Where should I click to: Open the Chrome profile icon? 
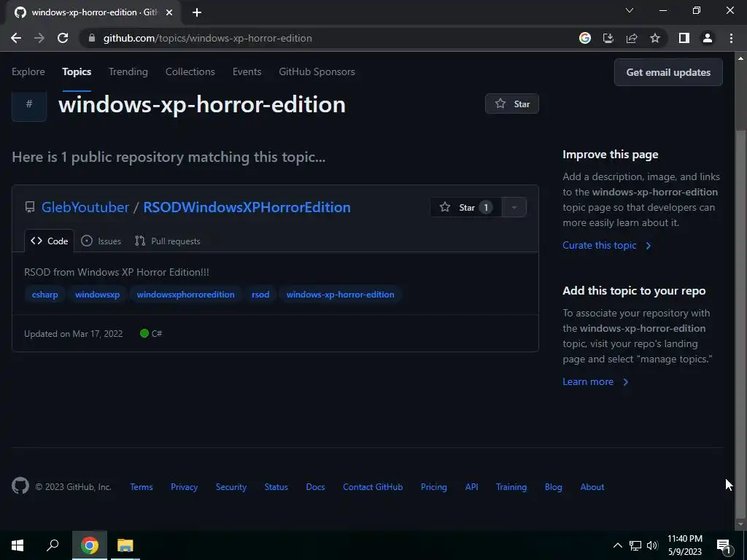tap(708, 38)
